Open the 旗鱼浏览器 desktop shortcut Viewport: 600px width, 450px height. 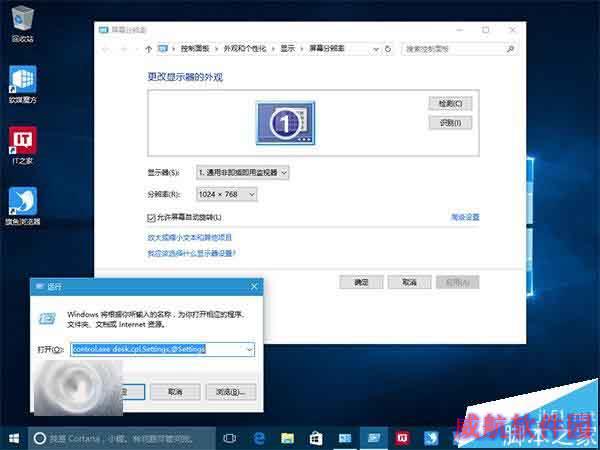point(23,206)
